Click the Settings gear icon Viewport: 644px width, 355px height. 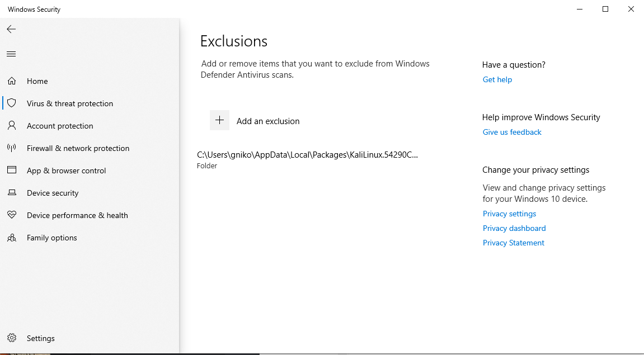pyautogui.click(x=12, y=338)
